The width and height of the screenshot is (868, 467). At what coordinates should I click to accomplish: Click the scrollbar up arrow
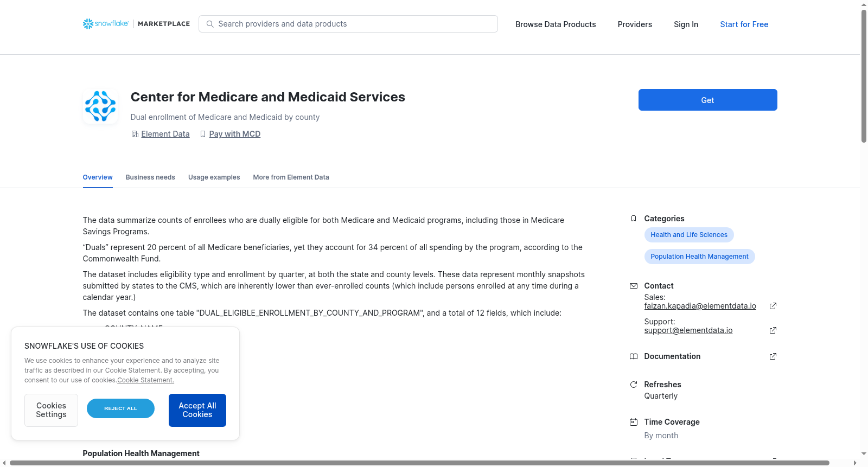point(864,4)
